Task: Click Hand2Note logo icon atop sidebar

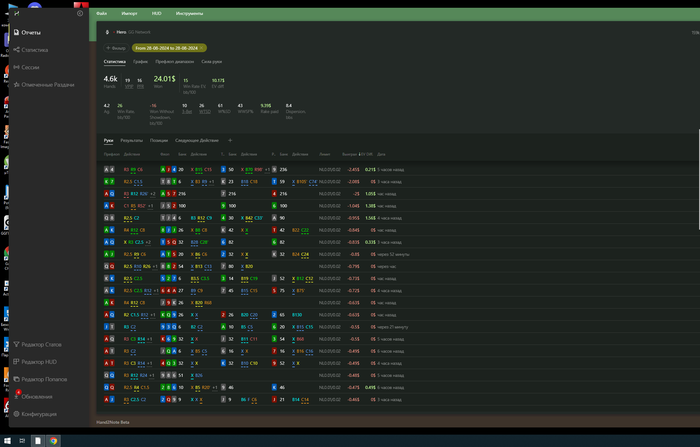Action: (17, 13)
